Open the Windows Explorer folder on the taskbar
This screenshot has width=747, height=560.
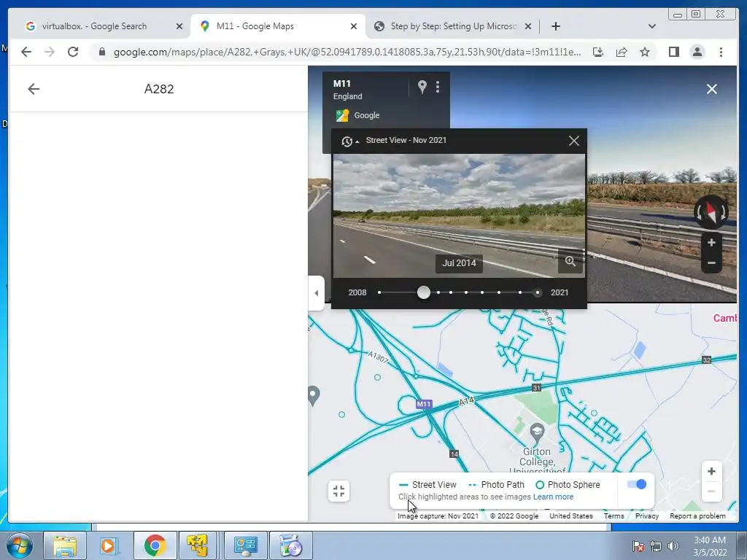[65, 545]
